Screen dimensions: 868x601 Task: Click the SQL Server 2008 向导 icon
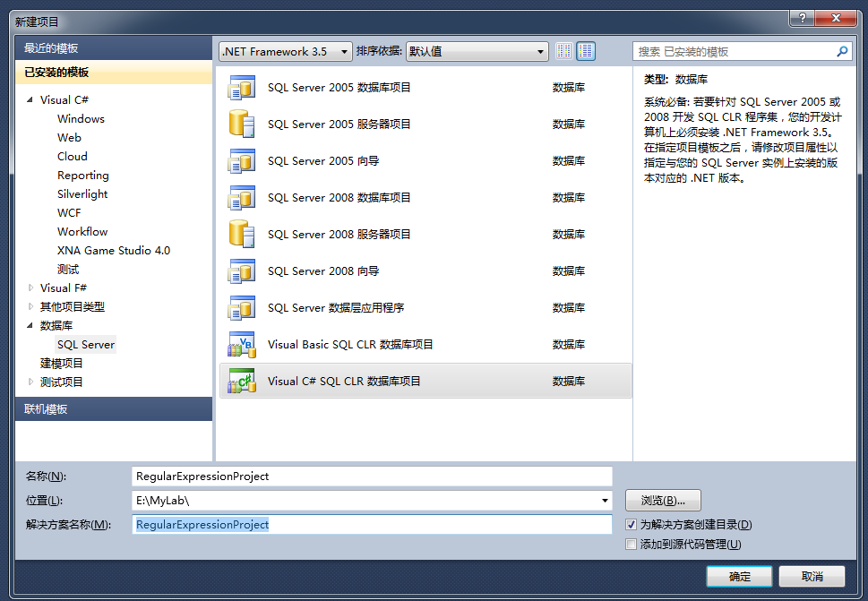pyautogui.click(x=241, y=271)
